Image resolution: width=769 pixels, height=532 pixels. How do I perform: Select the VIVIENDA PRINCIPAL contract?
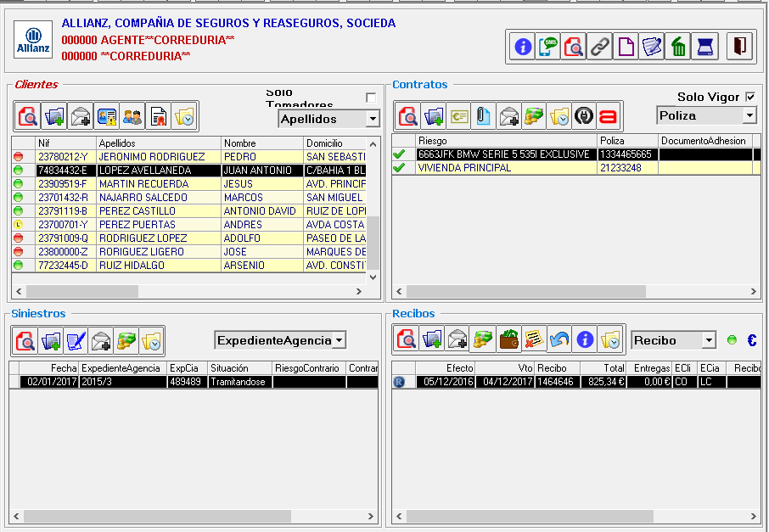pyautogui.click(x=576, y=168)
